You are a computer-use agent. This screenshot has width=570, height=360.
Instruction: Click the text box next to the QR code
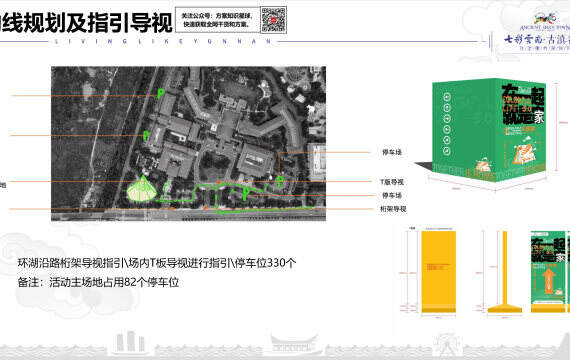(217, 20)
